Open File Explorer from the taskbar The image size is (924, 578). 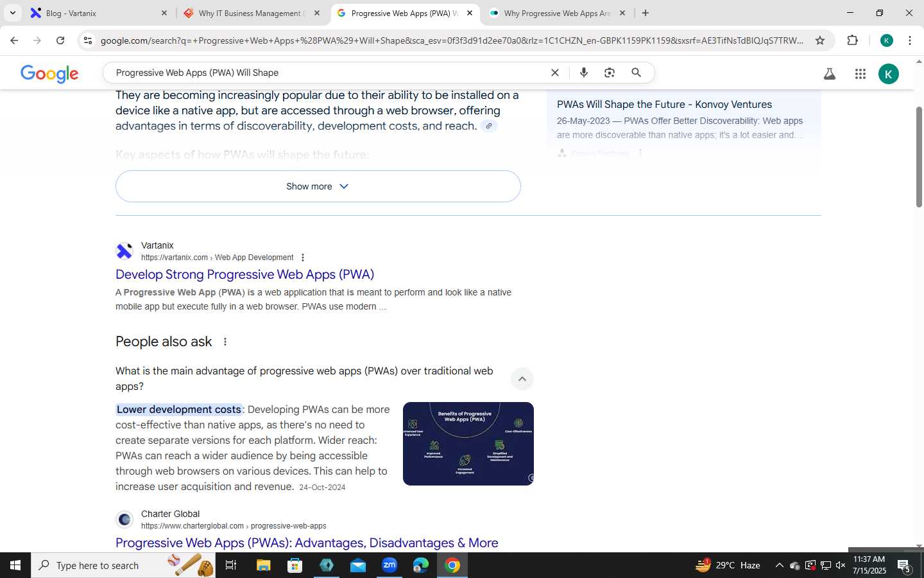point(263,565)
